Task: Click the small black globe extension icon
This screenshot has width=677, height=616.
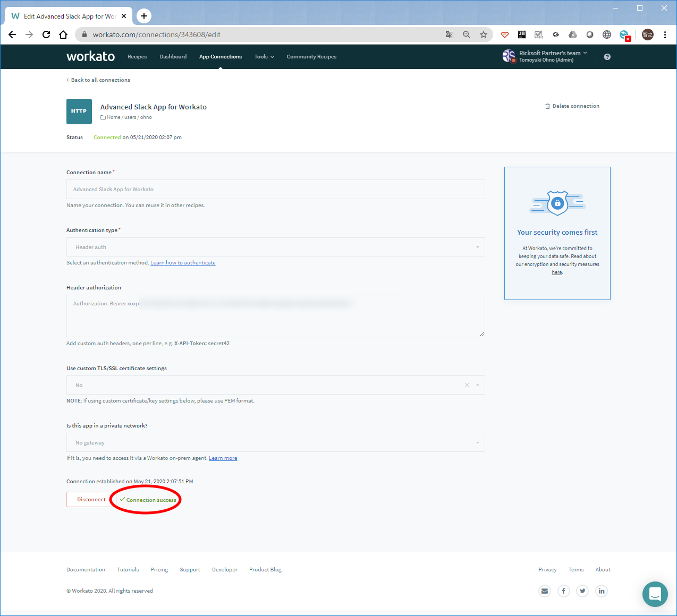Action: (x=556, y=35)
